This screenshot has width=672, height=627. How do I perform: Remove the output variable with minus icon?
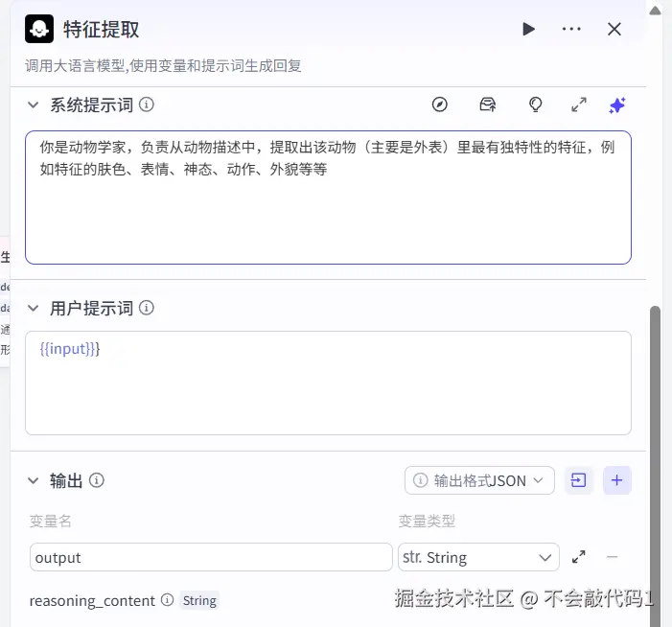(x=612, y=557)
